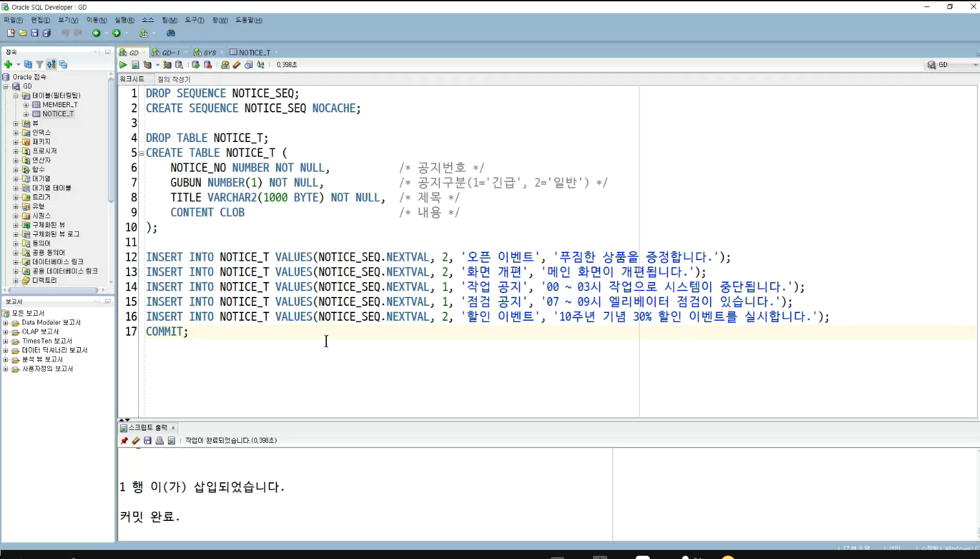Screen dimensions: 980x559
Task: Open the 파일(F) menu
Action: point(14,20)
